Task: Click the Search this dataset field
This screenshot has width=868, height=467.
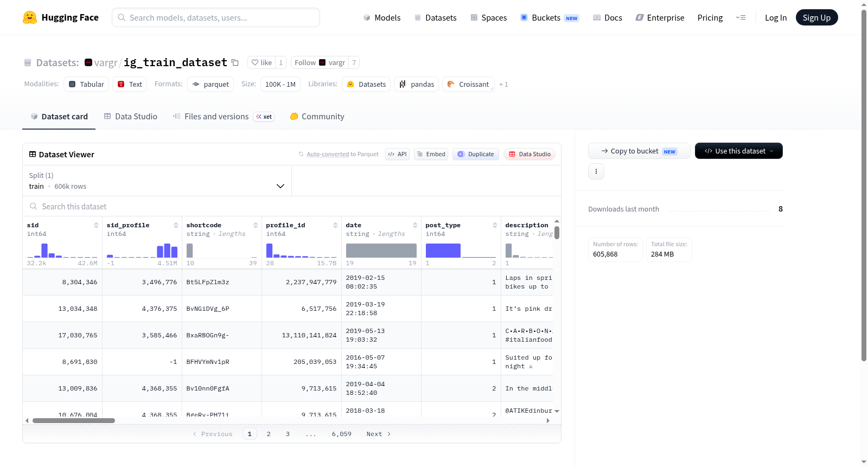Action: point(292,206)
